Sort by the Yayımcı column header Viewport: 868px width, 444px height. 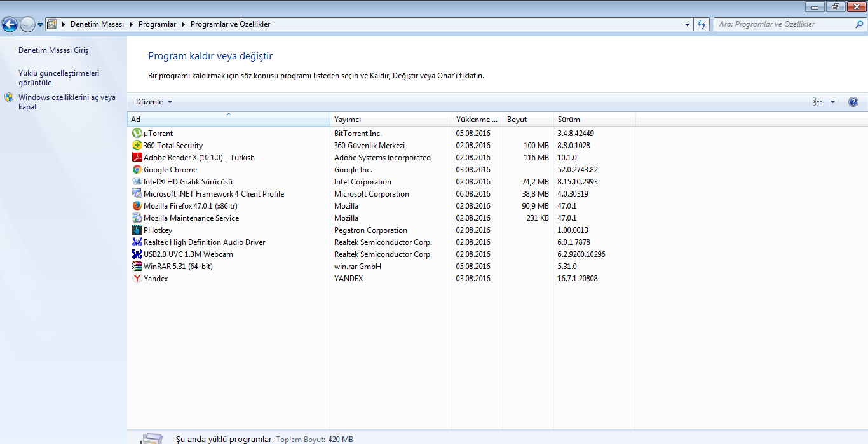(391, 120)
